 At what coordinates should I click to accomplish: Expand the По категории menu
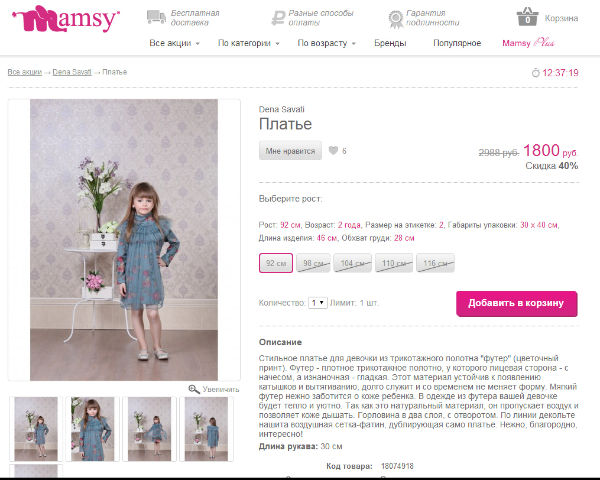click(248, 43)
